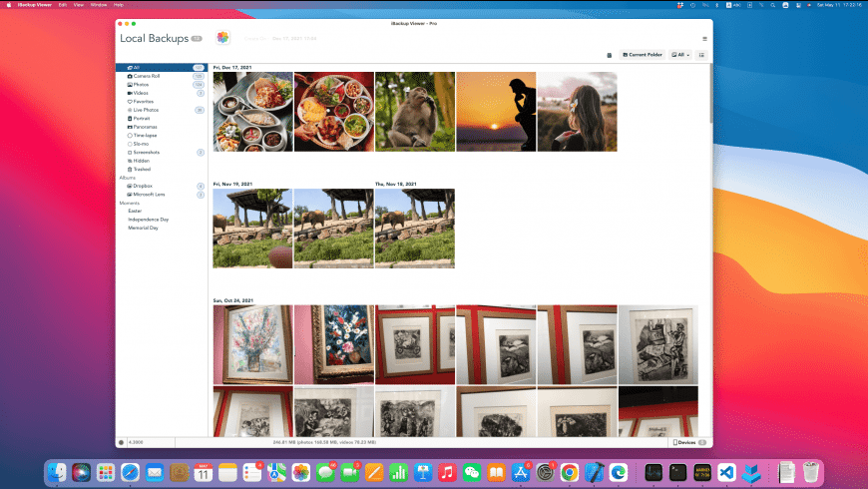Open the Edit menu in menu bar

63,4
